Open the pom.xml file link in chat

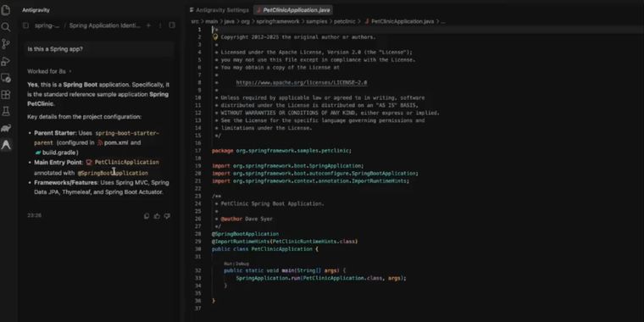click(113, 143)
